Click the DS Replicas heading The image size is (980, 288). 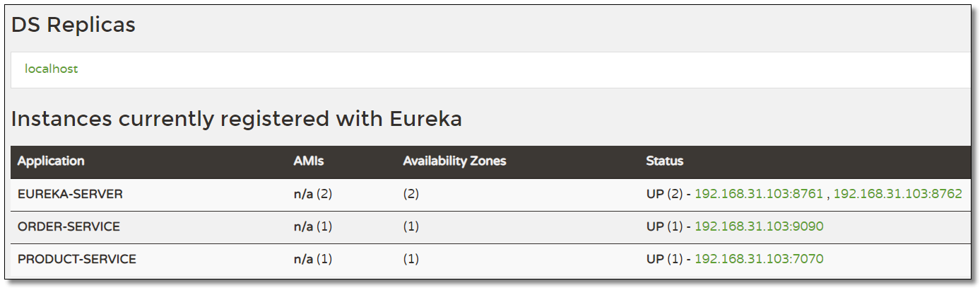click(73, 25)
